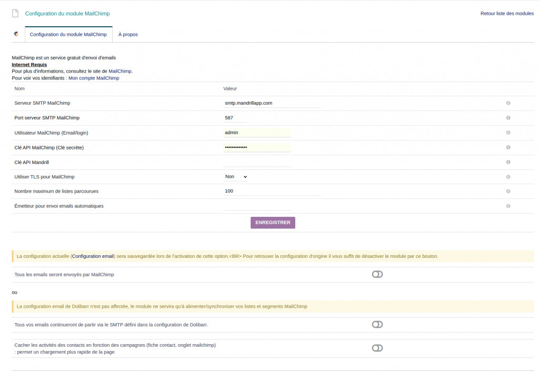Click info icon for Port serveur SMTP

click(508, 118)
